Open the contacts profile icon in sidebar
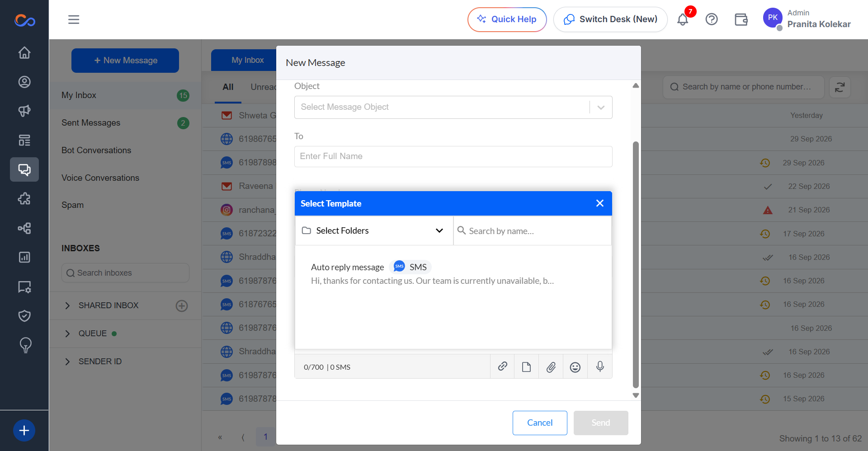 [x=24, y=82]
